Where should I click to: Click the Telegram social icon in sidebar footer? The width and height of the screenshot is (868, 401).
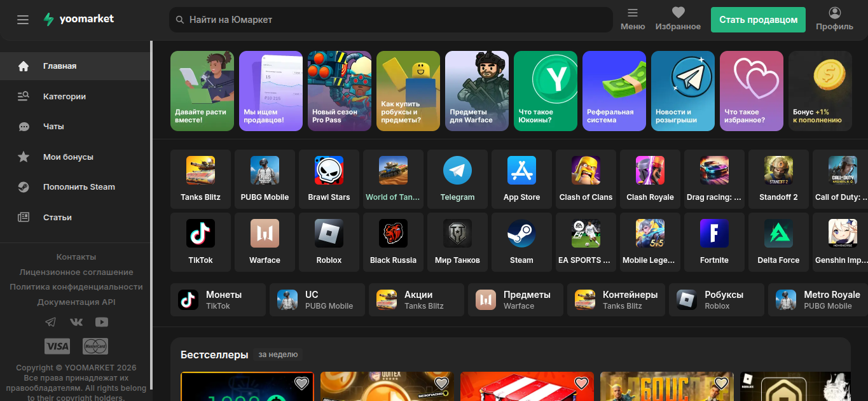click(x=51, y=322)
